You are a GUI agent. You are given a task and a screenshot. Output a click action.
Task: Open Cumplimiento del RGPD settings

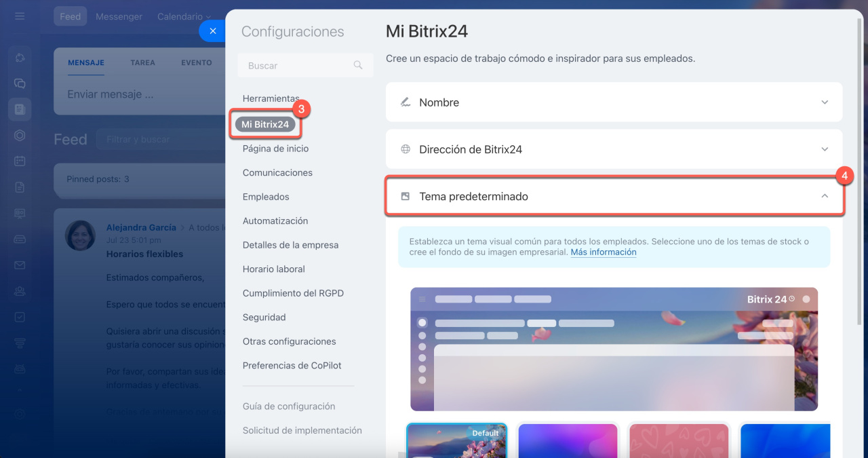pyautogui.click(x=293, y=293)
